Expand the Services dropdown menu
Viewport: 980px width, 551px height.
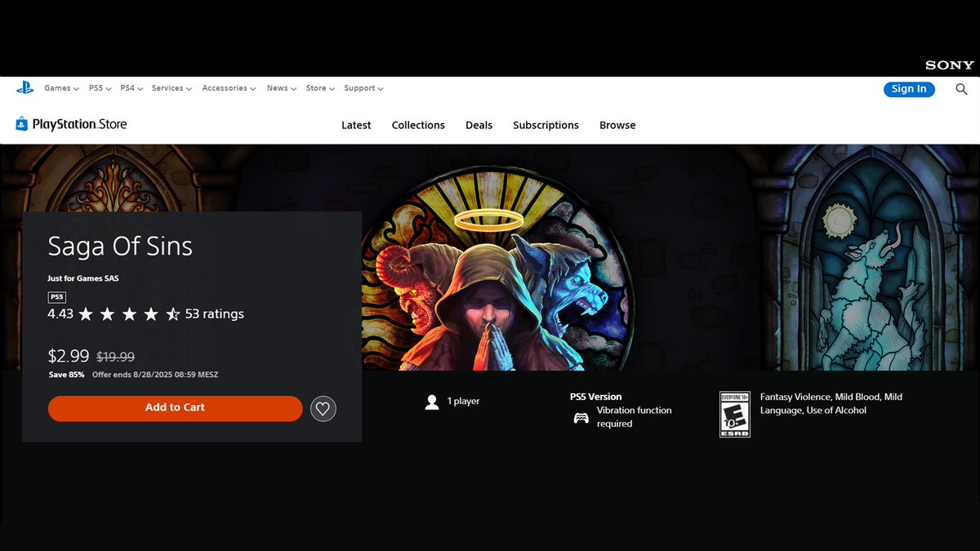171,88
